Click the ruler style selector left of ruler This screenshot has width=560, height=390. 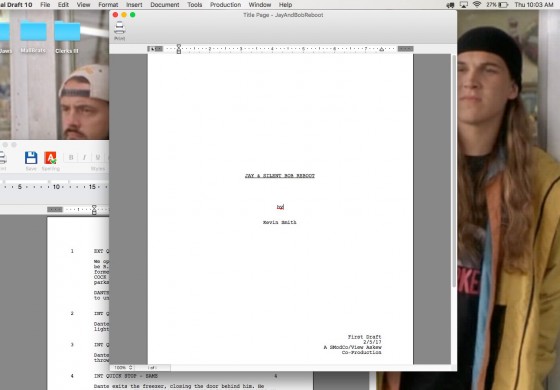click(155, 49)
